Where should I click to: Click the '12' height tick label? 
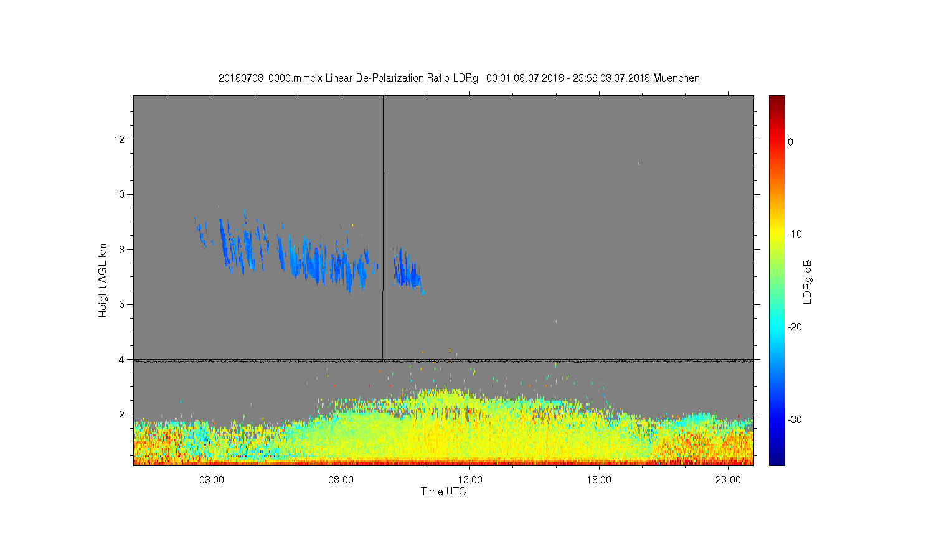[121, 139]
